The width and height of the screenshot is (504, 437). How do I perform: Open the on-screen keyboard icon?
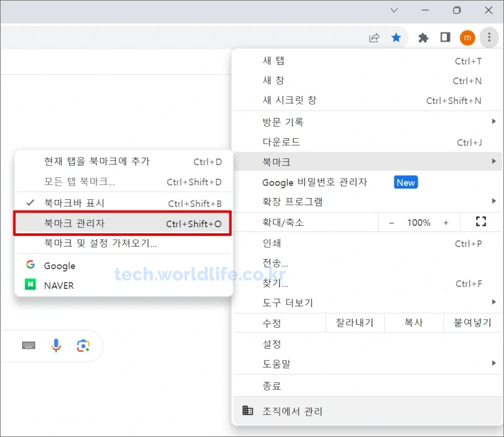pos(28,346)
